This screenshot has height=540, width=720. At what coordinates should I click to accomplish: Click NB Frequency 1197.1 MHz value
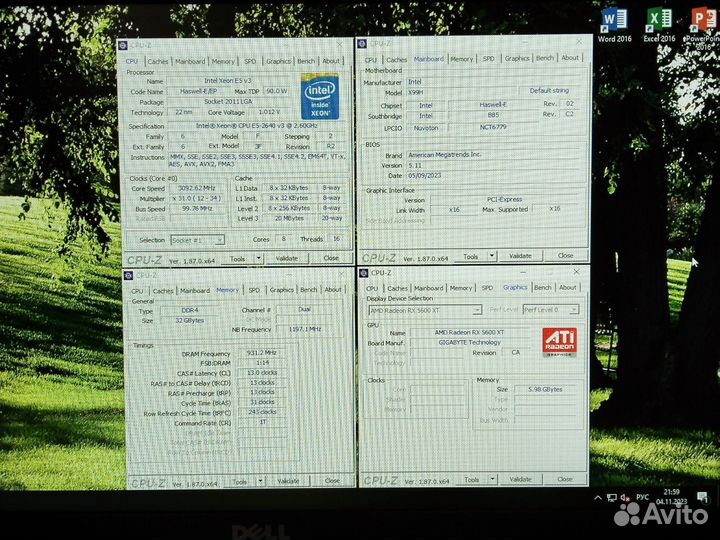pyautogui.click(x=305, y=329)
